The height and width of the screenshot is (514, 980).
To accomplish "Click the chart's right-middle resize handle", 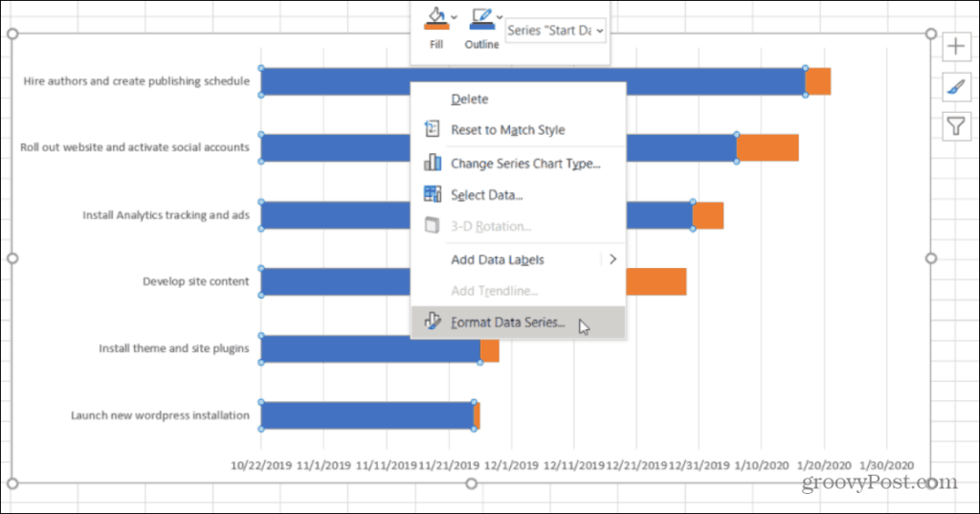I will pos(931,258).
